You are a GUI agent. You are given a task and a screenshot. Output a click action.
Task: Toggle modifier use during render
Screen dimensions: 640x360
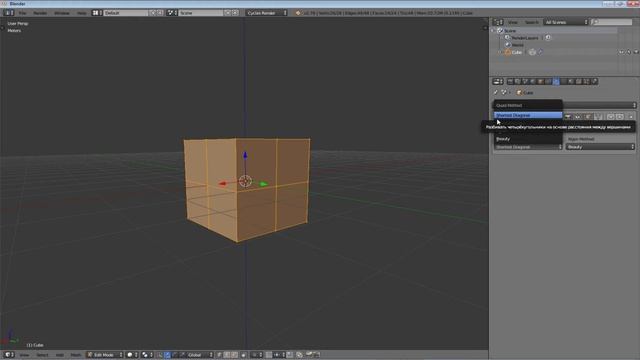(x=567, y=117)
